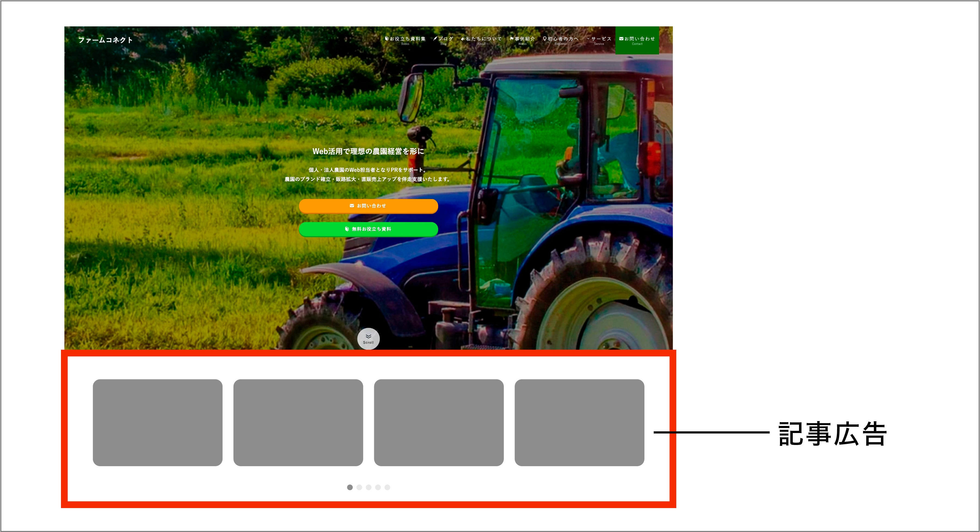This screenshot has width=980, height=532.
Task: Click the megaphone icon beside 私たちについて
Action: (463, 39)
